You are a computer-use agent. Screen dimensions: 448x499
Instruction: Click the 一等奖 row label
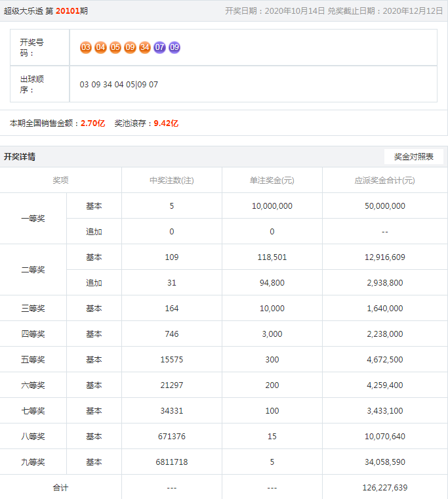click(33, 219)
